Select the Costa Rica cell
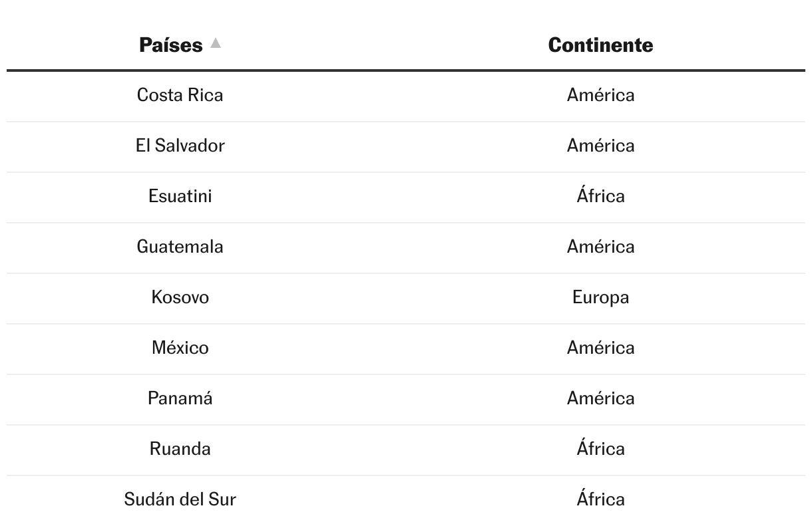812x532 pixels. [180, 95]
